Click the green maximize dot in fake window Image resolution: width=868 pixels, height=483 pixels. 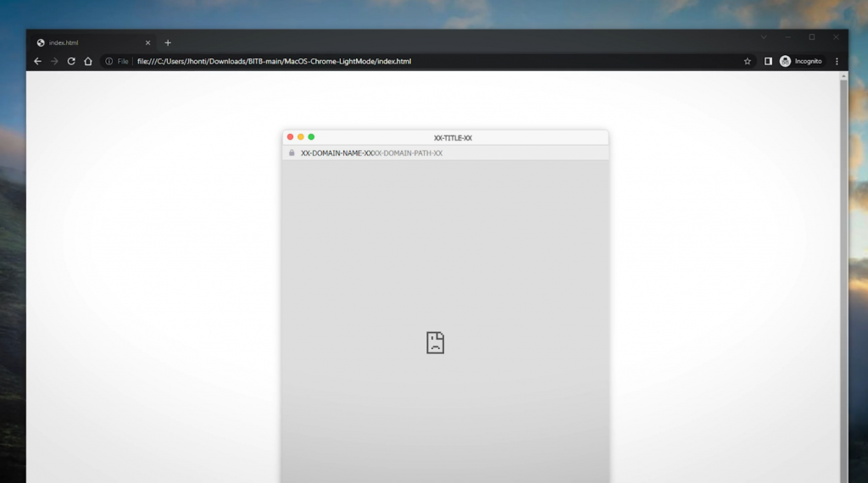click(311, 136)
